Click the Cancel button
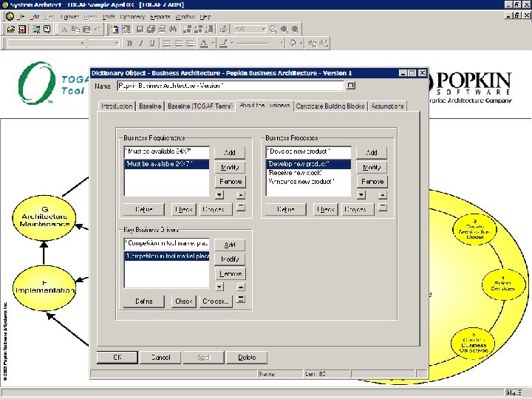This screenshot has width=532, height=399. click(x=160, y=358)
